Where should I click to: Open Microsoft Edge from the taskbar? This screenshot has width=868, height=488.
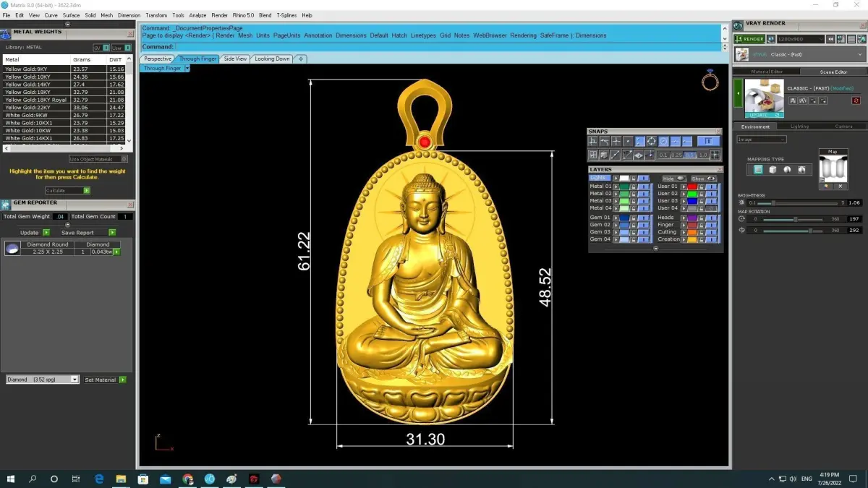coord(99,479)
